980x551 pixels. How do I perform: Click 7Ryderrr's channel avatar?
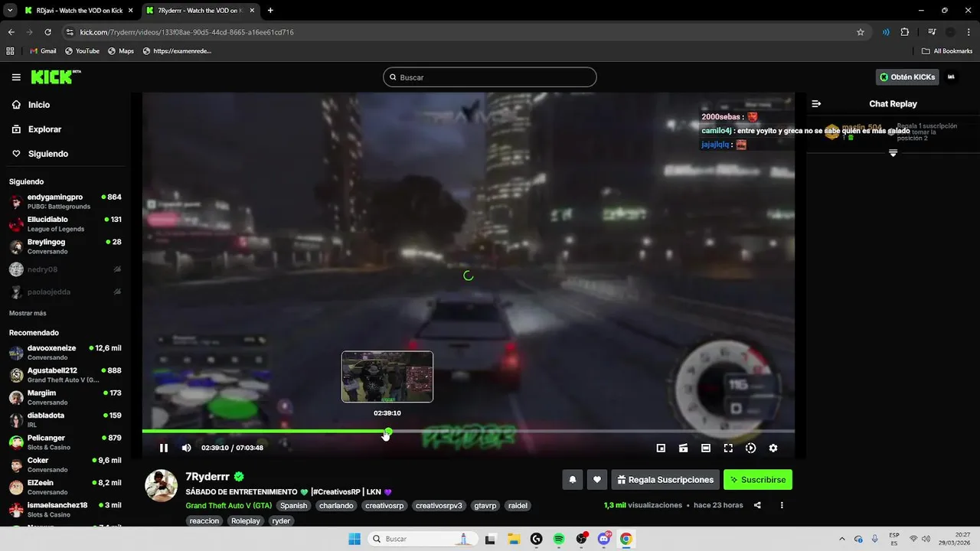[x=162, y=486]
